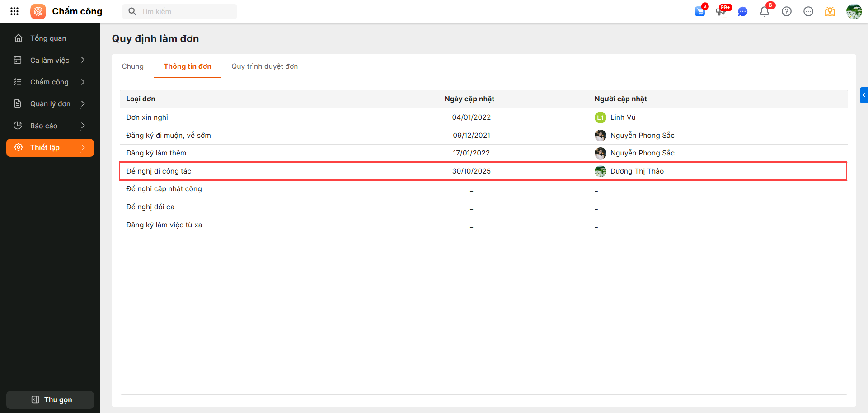
Task: Open the user profile avatar
Action: point(854,12)
